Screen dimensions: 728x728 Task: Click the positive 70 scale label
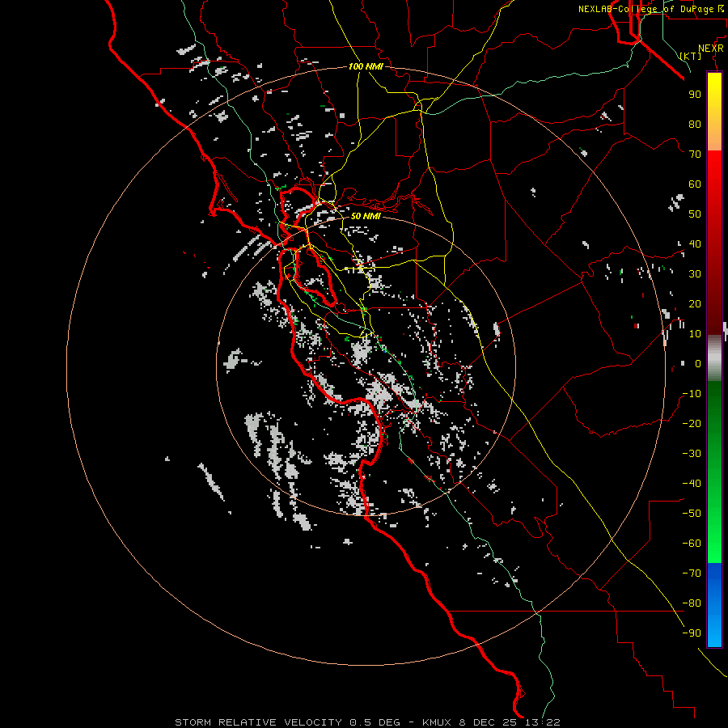[x=695, y=154]
